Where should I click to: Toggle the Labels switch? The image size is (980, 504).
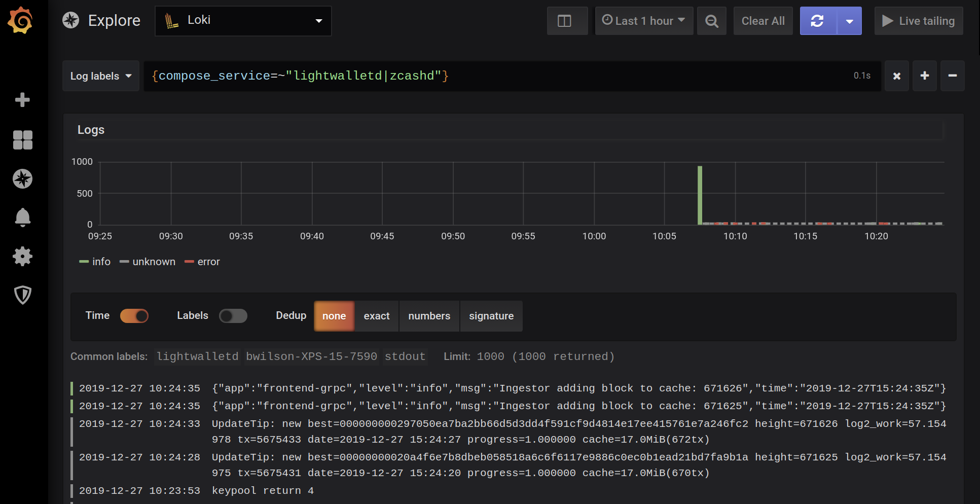click(x=233, y=316)
